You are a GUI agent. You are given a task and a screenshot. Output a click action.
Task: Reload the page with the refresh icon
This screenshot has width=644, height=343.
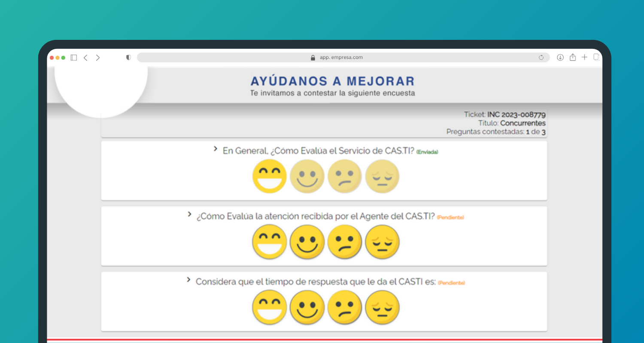point(541,57)
